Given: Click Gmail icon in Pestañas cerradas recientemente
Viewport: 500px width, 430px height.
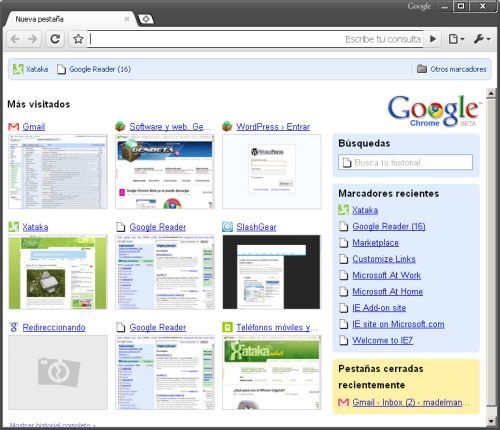Looking at the screenshot, I should click(x=343, y=402).
